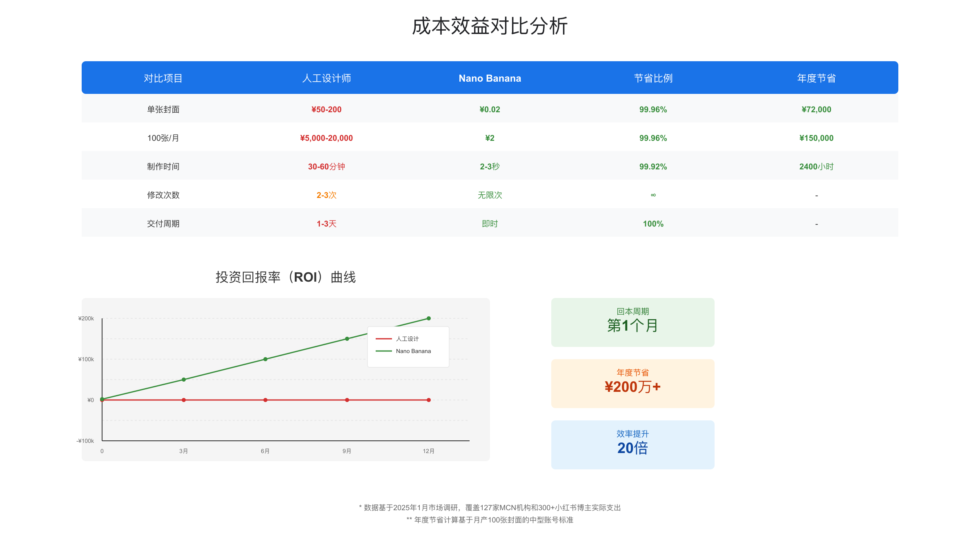Image resolution: width=980 pixels, height=551 pixels.
Task: Click the red 人工设计 legend line
Action: (x=383, y=339)
